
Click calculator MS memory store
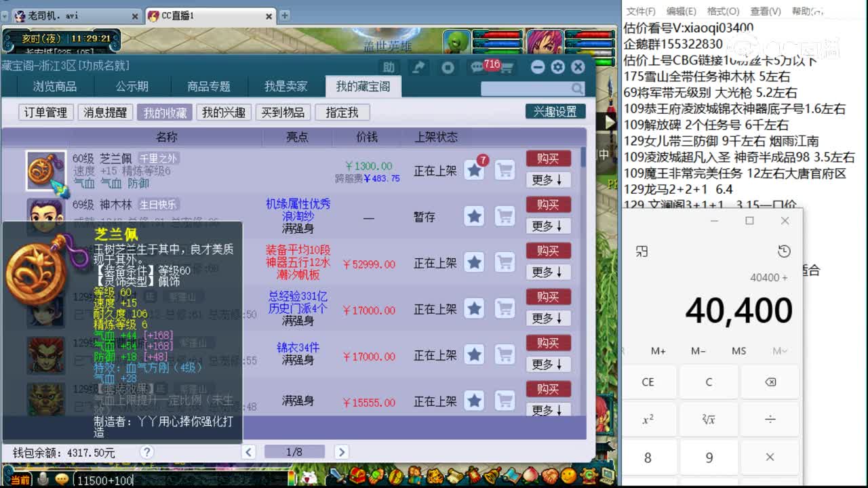[x=738, y=350]
